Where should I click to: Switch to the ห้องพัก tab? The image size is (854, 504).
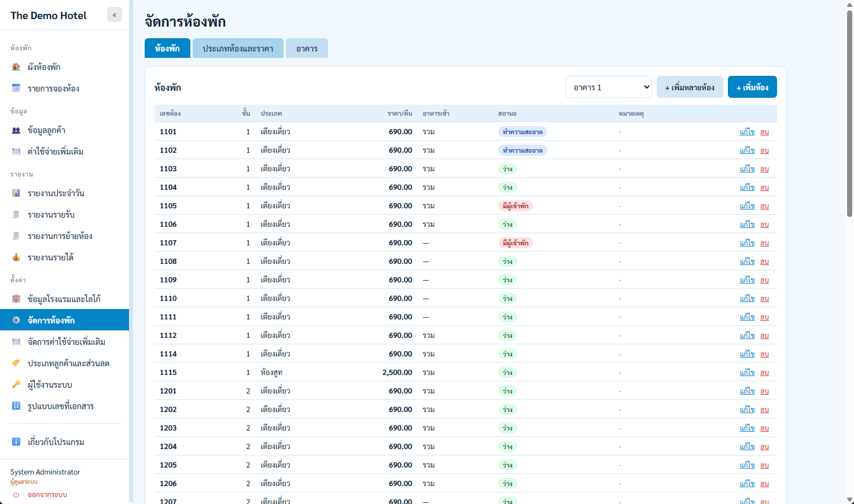(167, 48)
